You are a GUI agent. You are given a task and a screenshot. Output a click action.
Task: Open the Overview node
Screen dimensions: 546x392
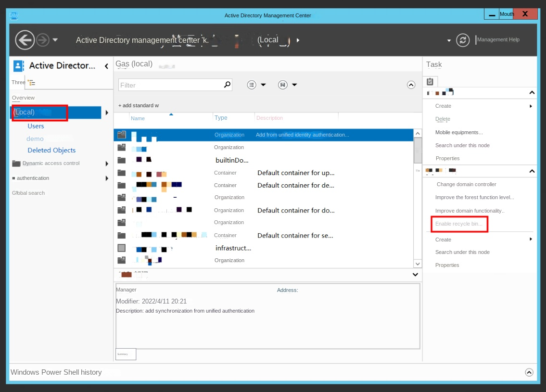click(x=23, y=98)
